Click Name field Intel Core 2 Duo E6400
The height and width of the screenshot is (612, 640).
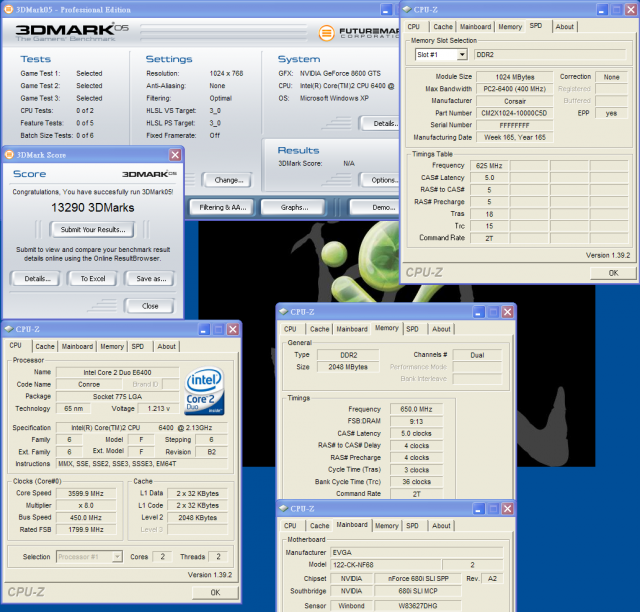tap(117, 372)
